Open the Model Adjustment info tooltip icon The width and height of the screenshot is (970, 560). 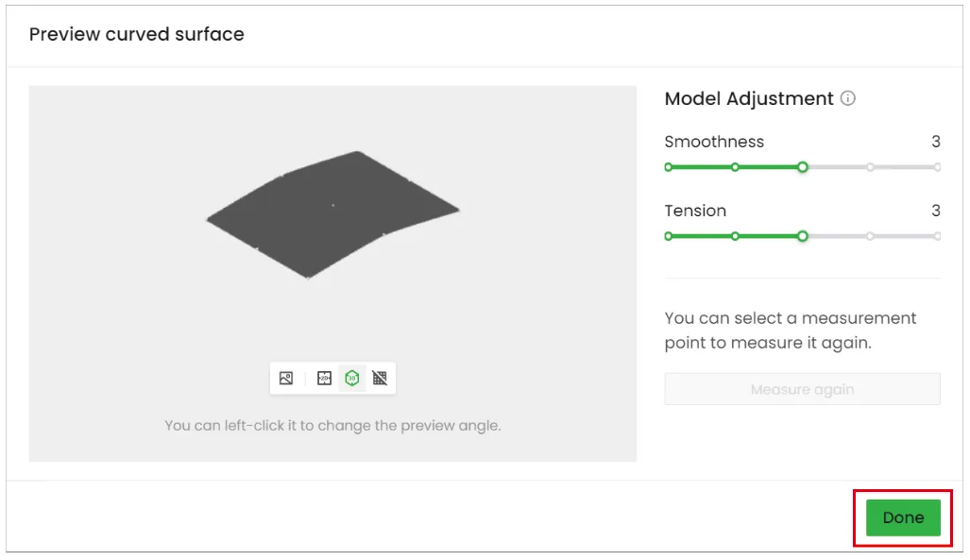(x=848, y=98)
